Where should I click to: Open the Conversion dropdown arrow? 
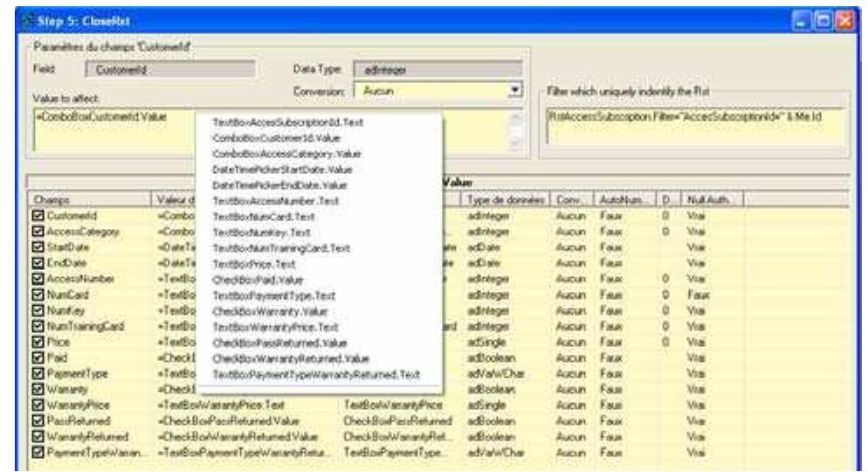click(x=515, y=90)
